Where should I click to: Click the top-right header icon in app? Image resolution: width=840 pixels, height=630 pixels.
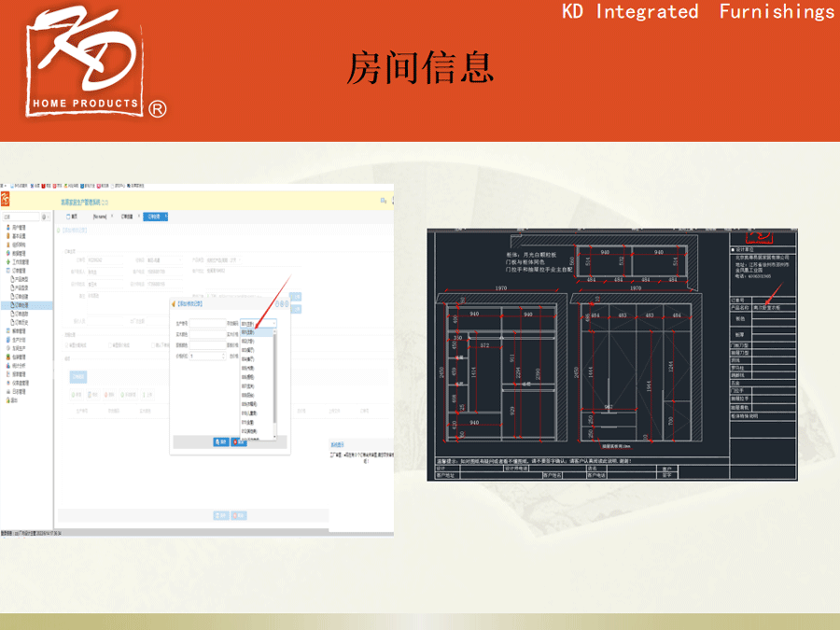[x=383, y=201]
